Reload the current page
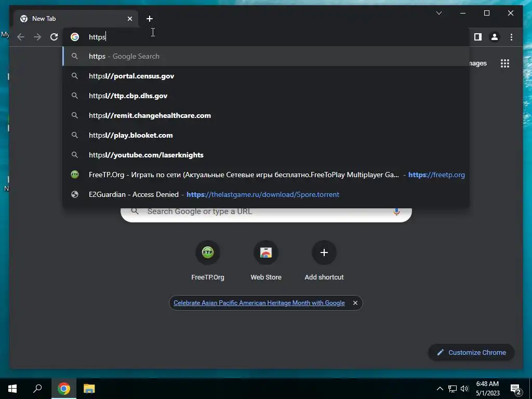Viewport: 532px width, 399px height. (x=54, y=37)
